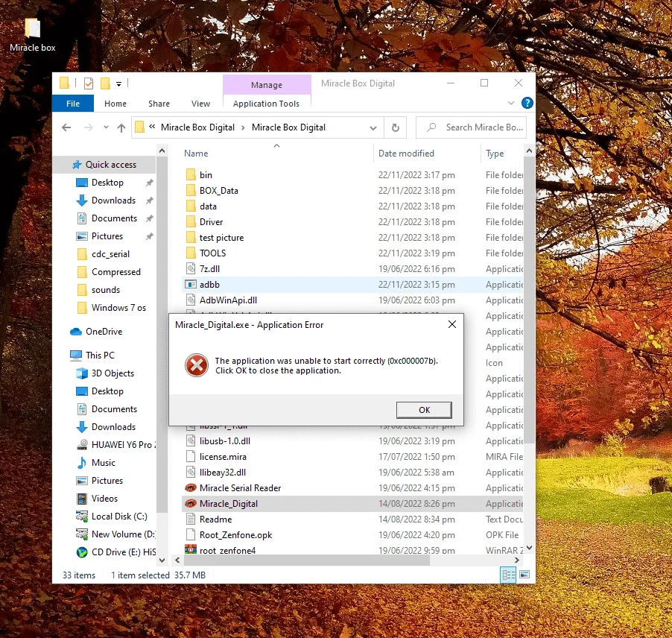Image resolution: width=672 pixels, height=638 pixels.
Task: Open hidden path breadcrumb double chevron
Action: pos(152,127)
